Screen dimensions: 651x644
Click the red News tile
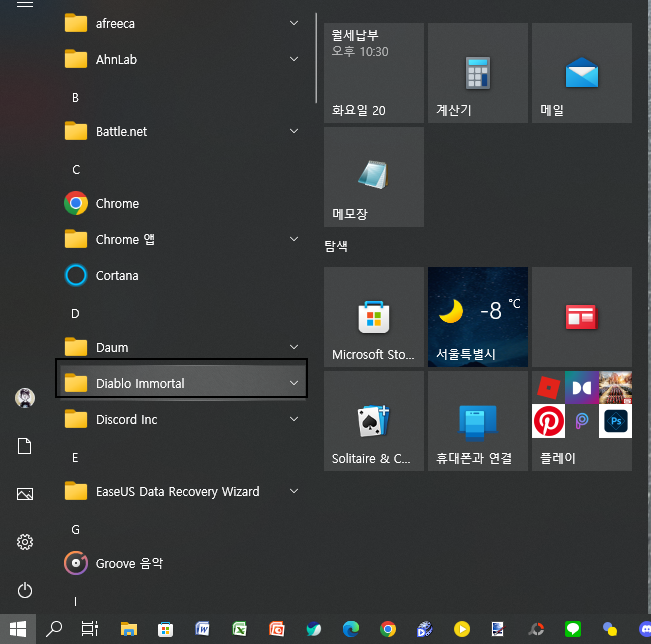coord(581,317)
